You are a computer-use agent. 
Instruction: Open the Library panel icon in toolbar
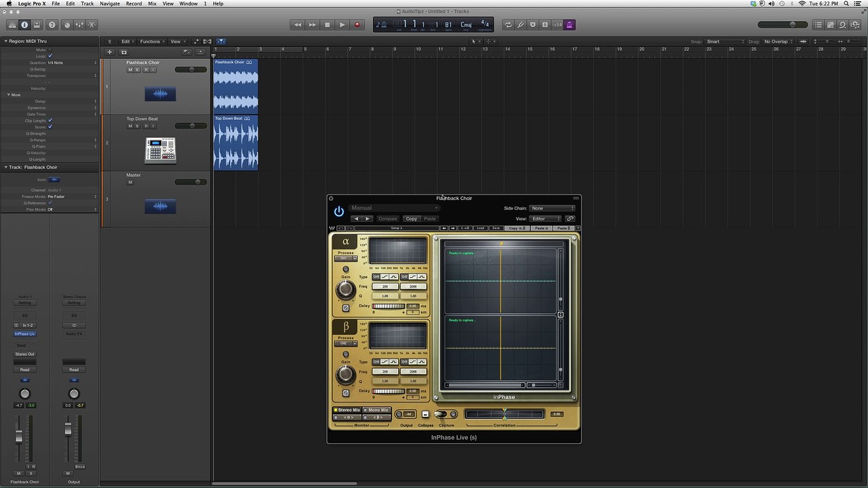(12, 25)
